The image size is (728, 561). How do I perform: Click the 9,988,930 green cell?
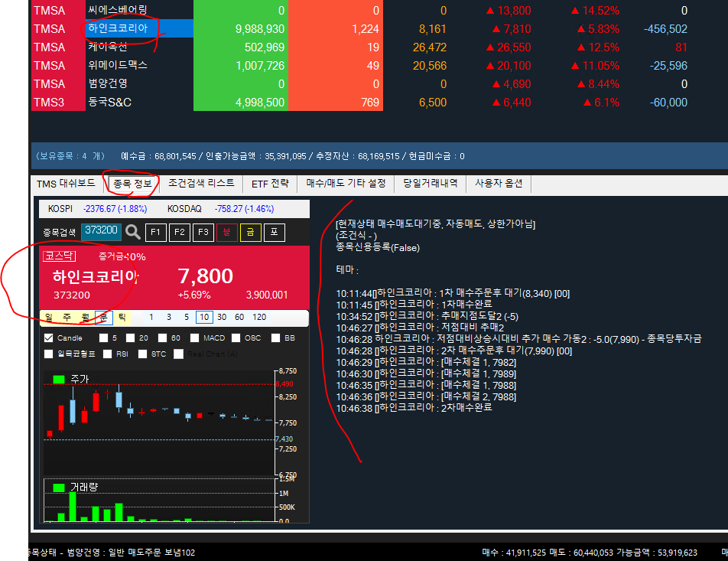click(x=241, y=29)
